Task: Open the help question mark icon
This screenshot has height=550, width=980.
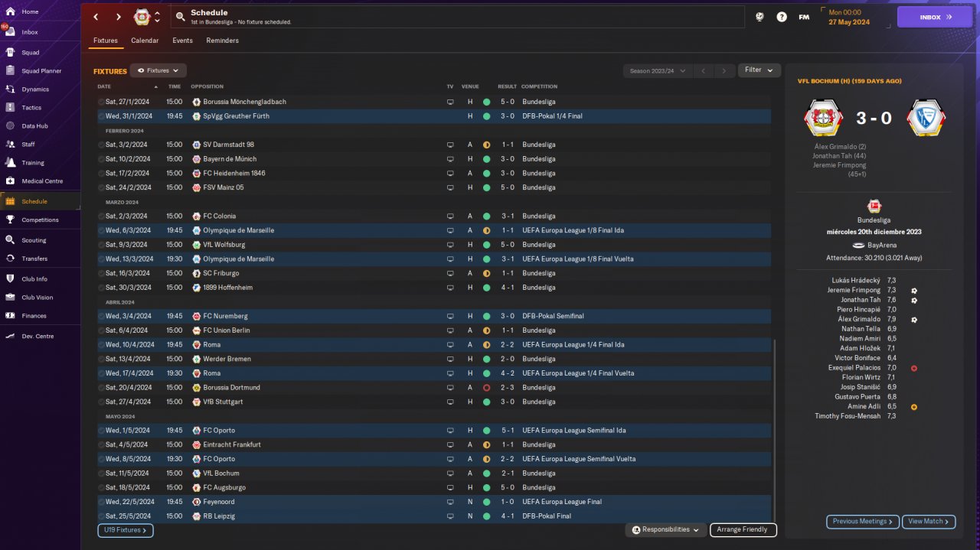Action: coord(782,17)
